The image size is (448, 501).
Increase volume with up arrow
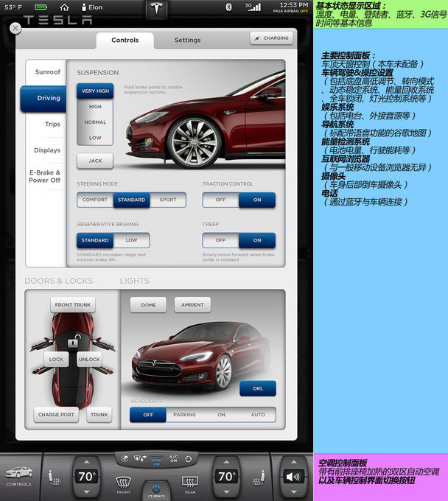click(x=293, y=462)
